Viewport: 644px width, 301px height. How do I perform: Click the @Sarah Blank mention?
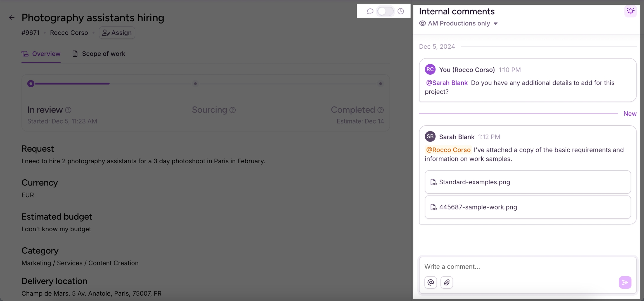tap(447, 83)
